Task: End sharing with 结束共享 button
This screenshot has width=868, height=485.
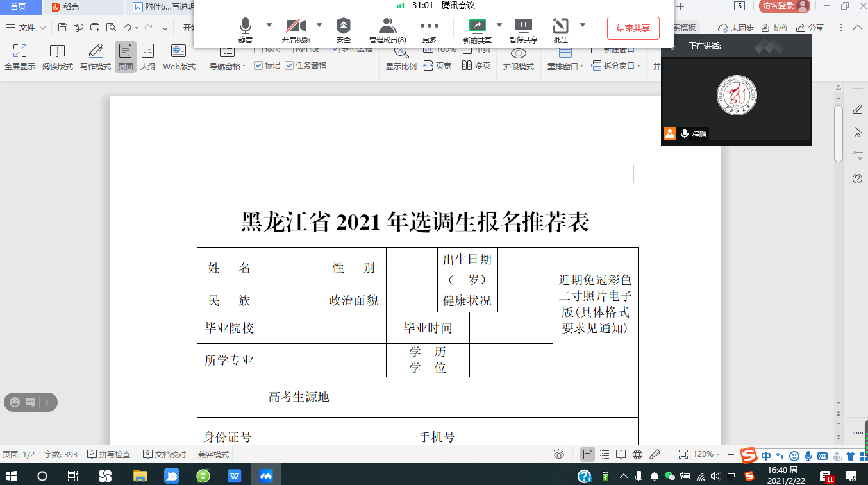Action: pyautogui.click(x=633, y=28)
